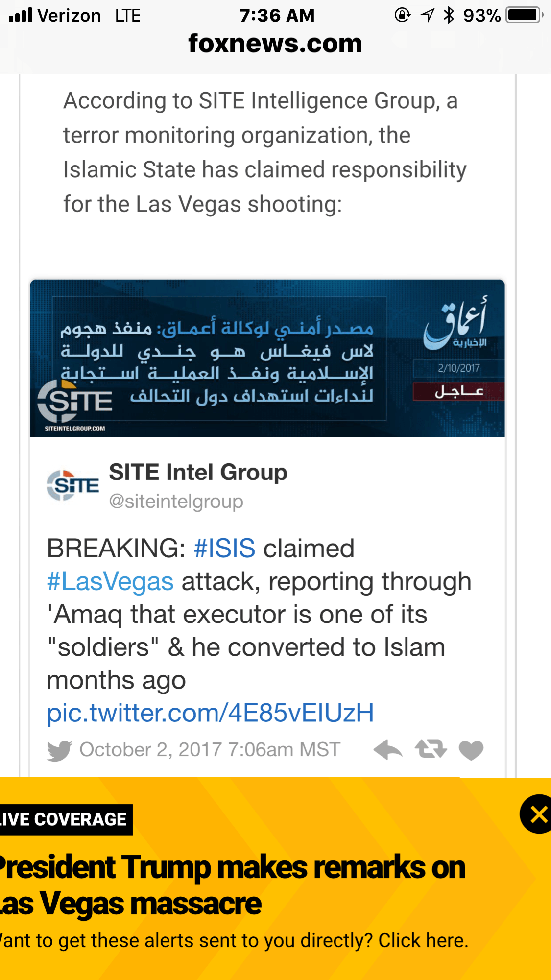Viewport: 551px width, 980px height.
Task: Tap the location arrow status icon
Action: click(428, 15)
